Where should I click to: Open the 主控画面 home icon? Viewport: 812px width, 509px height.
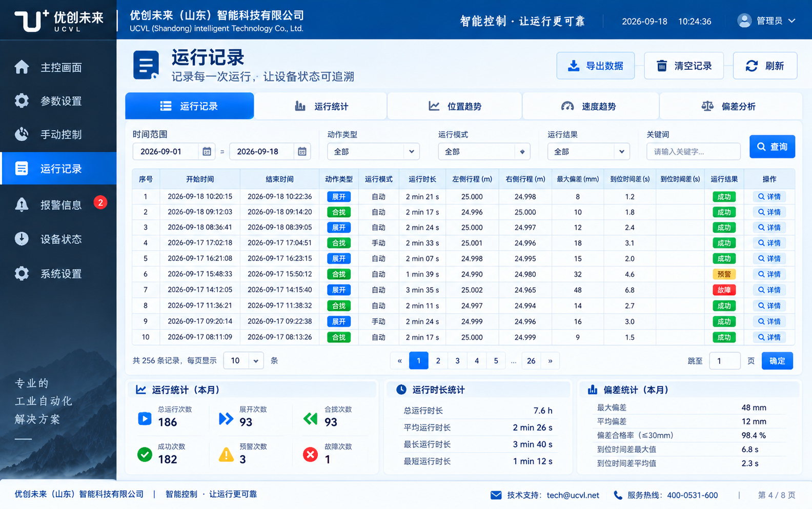[22, 67]
